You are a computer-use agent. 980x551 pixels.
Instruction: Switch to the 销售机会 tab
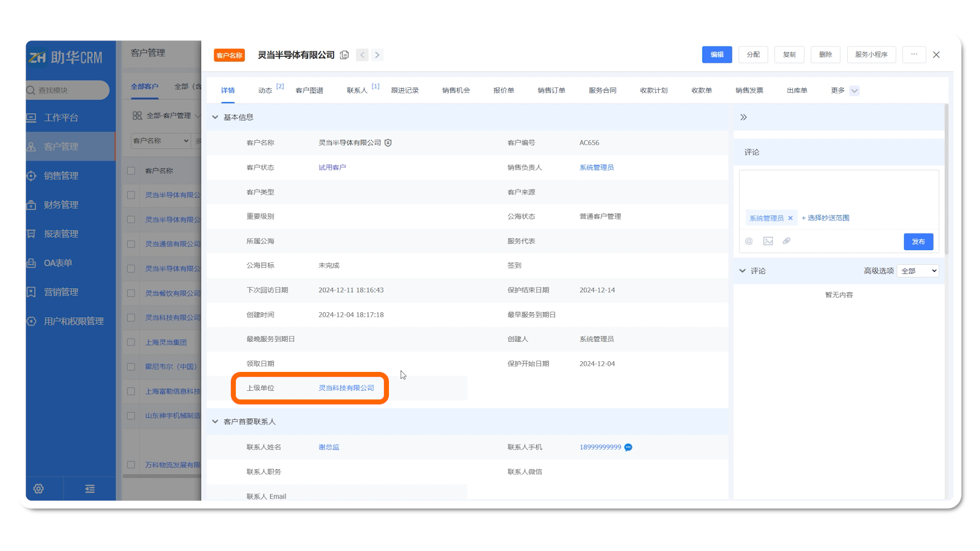[x=456, y=90]
